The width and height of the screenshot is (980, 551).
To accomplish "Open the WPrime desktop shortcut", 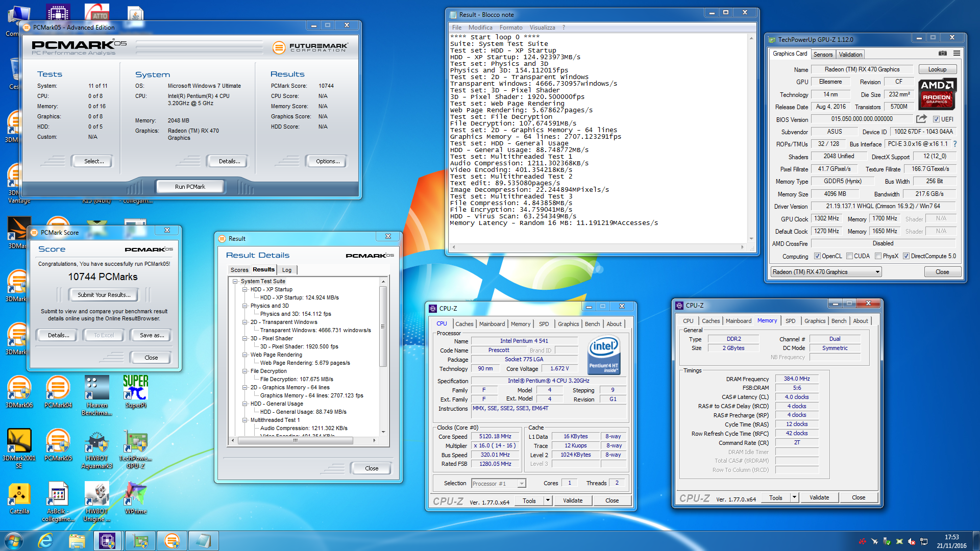I will coord(136,498).
